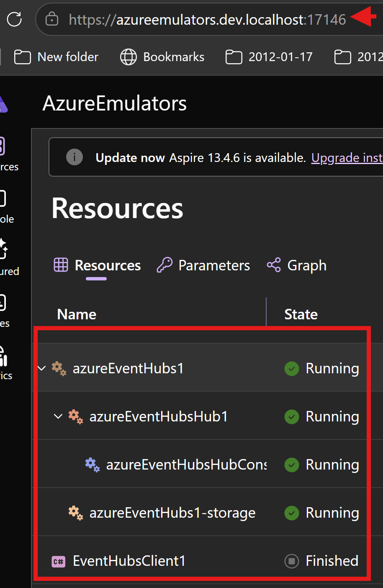
Task: Click the Finished state text of EventHubsClient1
Action: pos(332,561)
